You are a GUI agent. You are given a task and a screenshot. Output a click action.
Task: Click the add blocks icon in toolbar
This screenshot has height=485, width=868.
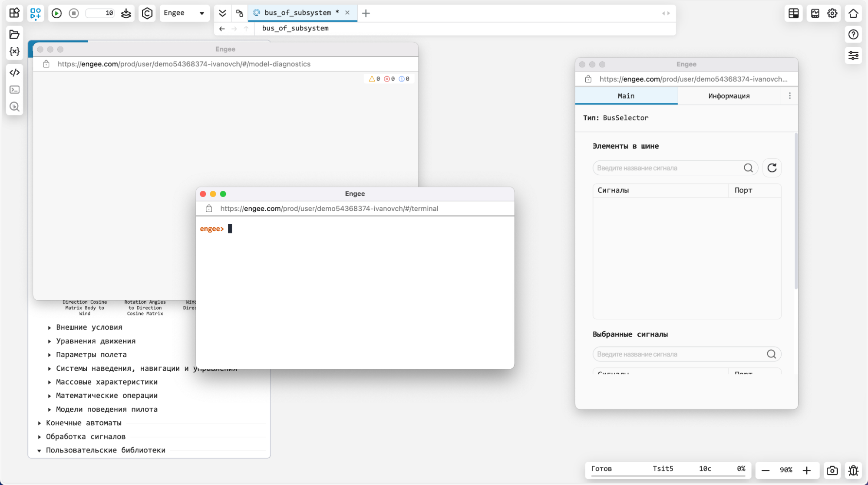pyautogui.click(x=36, y=13)
